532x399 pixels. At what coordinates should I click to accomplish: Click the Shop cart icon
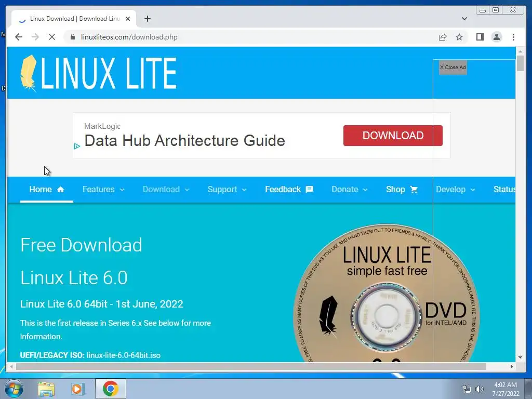[414, 189]
